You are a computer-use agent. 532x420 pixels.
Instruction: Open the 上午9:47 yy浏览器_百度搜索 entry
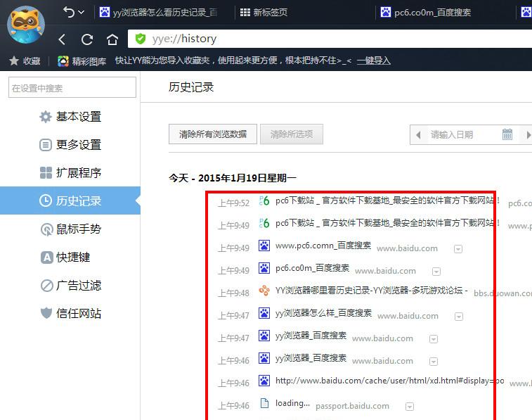[x=311, y=336]
